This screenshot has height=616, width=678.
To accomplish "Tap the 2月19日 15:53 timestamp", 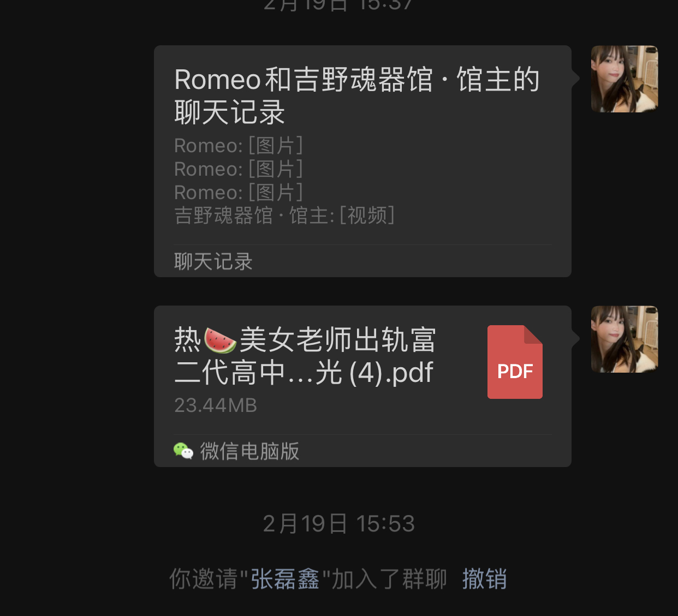I will tap(339, 524).
